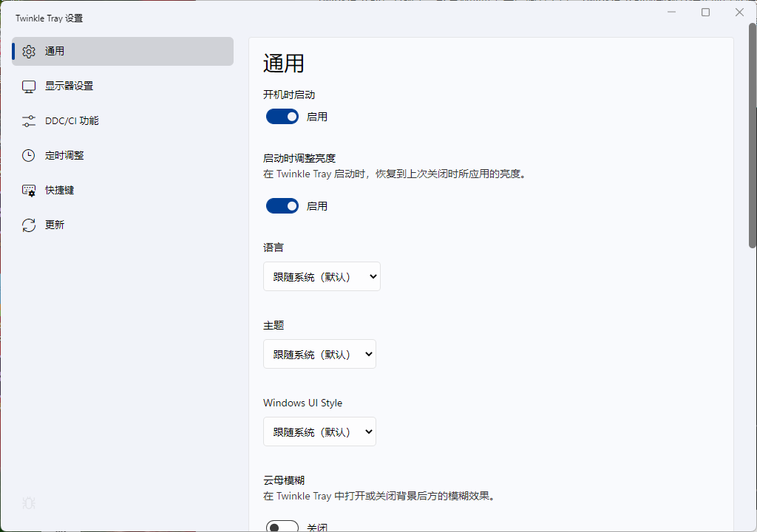Screen dimensions: 757x532
Task: Click the keyboard icon for 快捷键
Action: (28, 190)
